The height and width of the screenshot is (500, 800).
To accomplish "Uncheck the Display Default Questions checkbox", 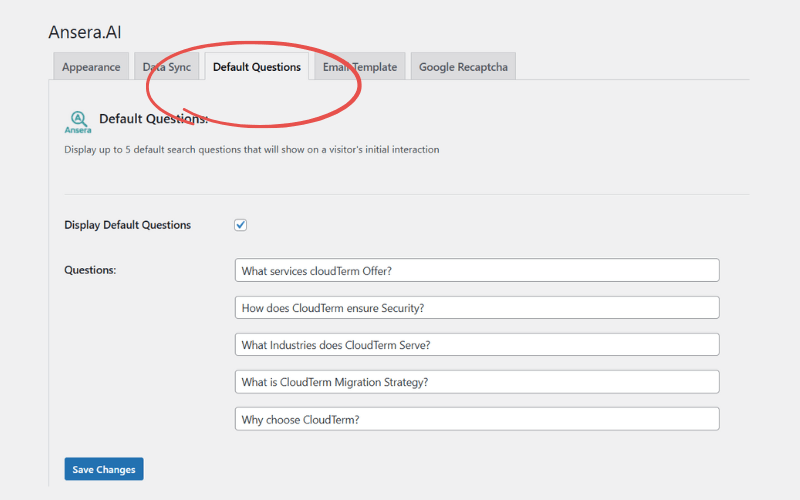I will 240,225.
